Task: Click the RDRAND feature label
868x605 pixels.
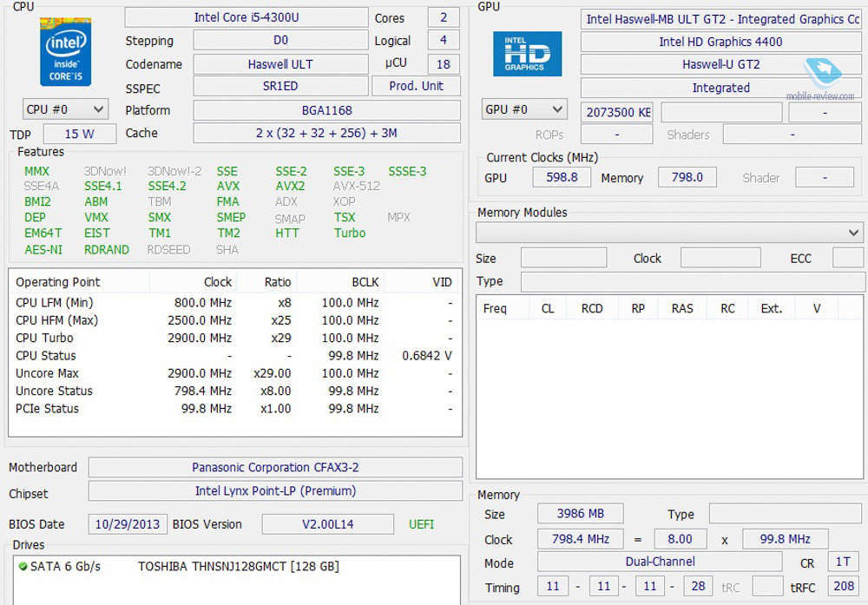Action: (106, 250)
